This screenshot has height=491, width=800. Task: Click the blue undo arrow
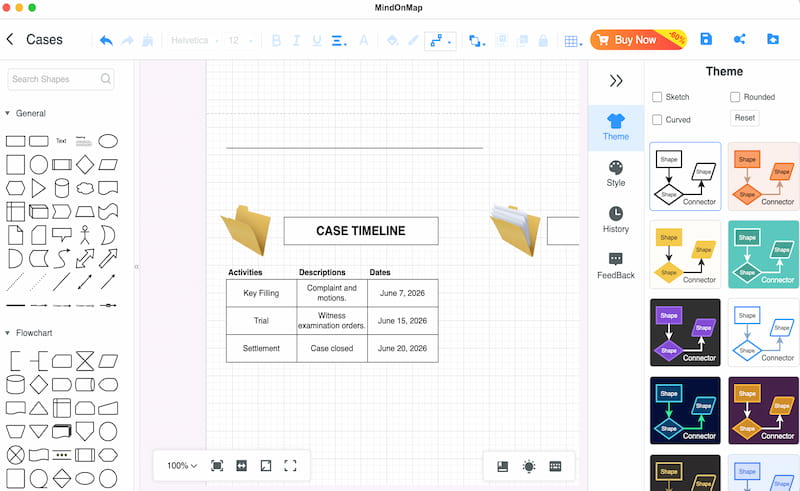106,40
